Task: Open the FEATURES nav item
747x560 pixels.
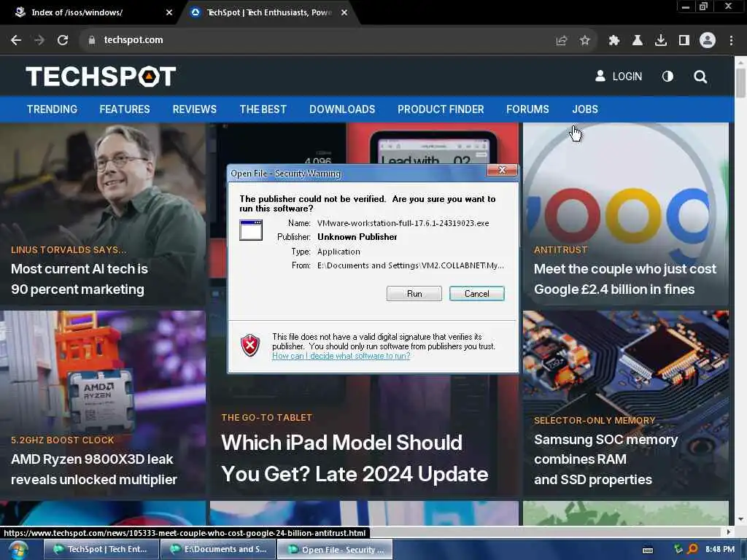Action: point(125,109)
